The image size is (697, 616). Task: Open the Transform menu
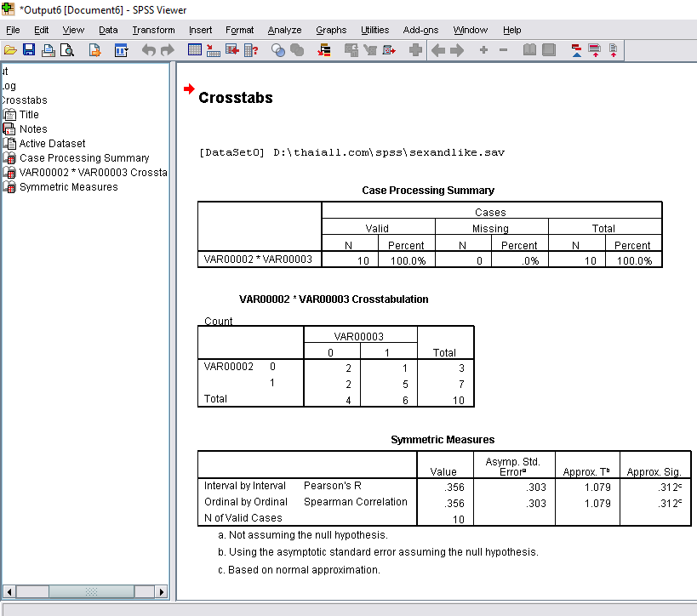[x=153, y=30]
